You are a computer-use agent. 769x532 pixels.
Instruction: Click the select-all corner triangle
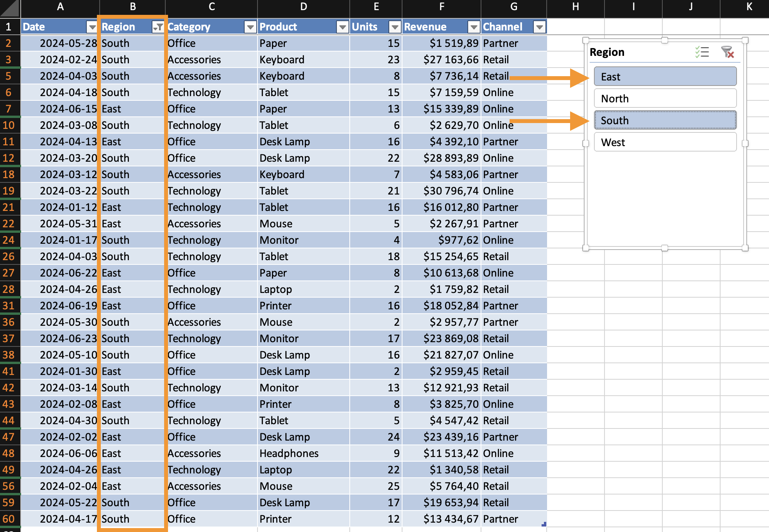pyautogui.click(x=10, y=9)
